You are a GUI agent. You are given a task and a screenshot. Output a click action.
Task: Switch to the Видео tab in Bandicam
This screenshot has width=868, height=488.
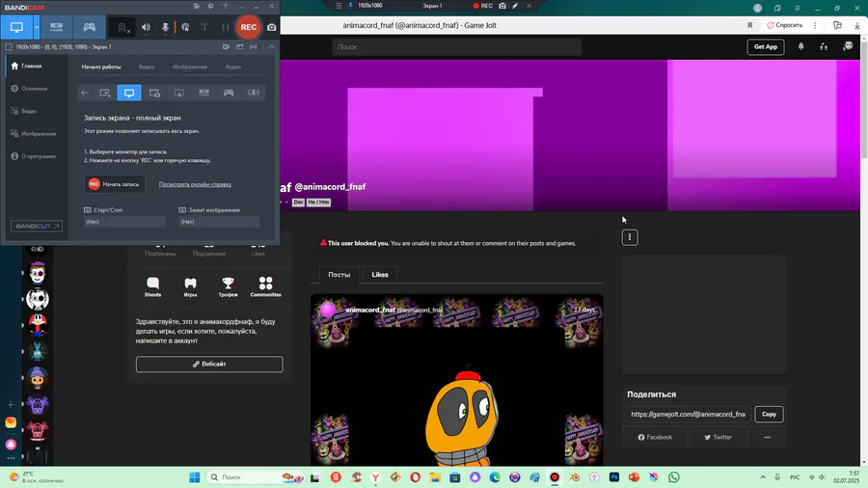pyautogui.click(x=147, y=67)
